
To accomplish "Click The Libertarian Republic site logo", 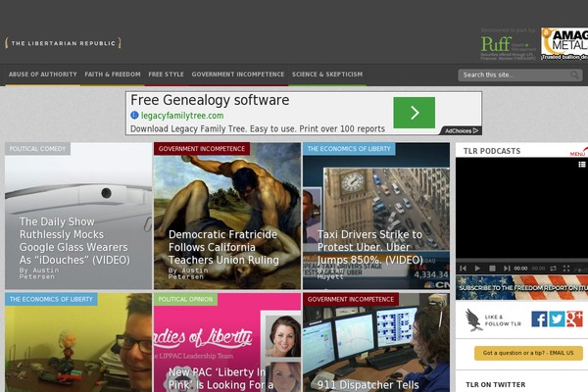I will click(63, 43).
